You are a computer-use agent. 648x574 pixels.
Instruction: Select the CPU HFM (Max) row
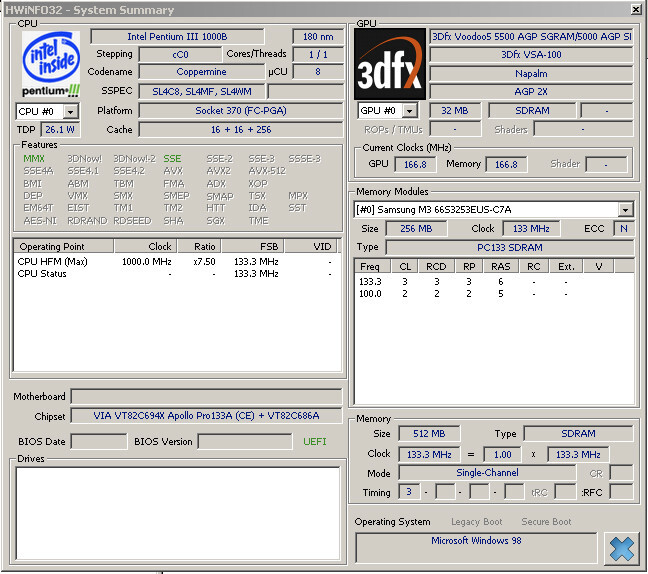(x=176, y=262)
